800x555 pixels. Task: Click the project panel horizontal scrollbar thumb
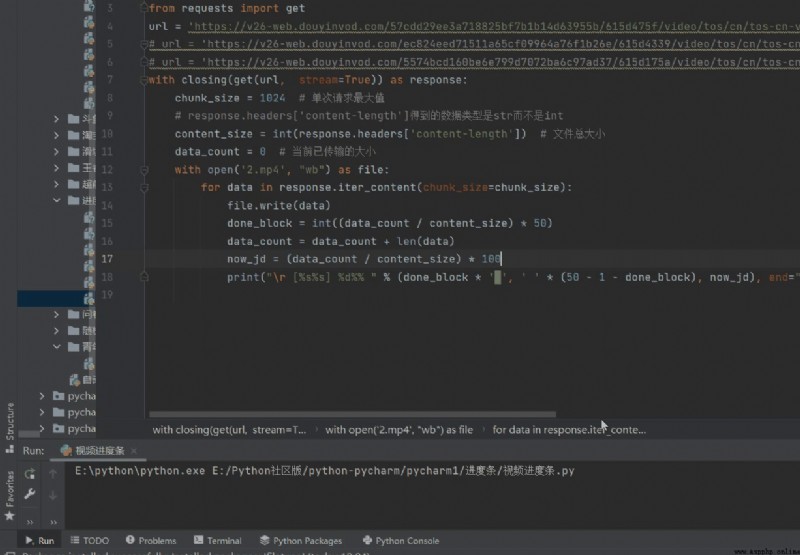(29, 434)
